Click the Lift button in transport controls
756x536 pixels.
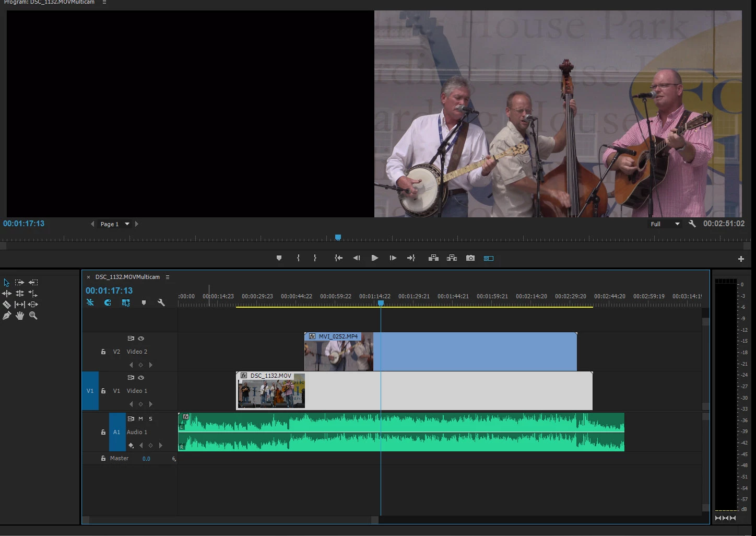[433, 258]
